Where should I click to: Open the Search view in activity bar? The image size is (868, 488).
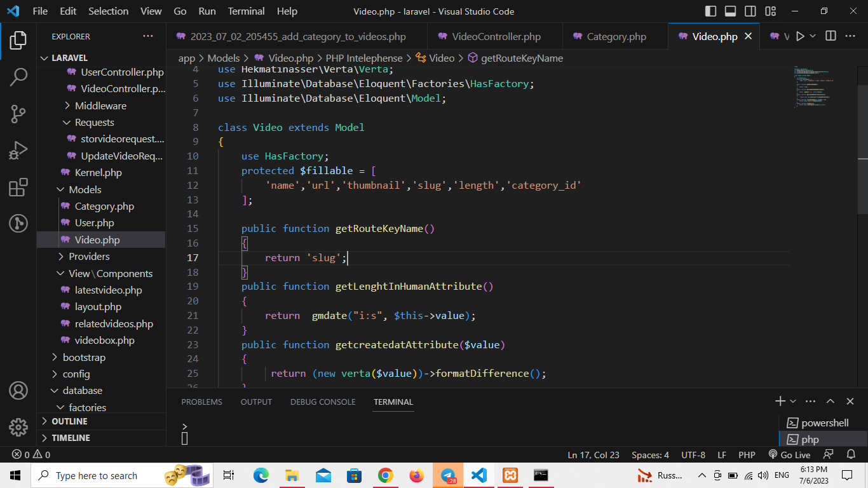(18, 78)
